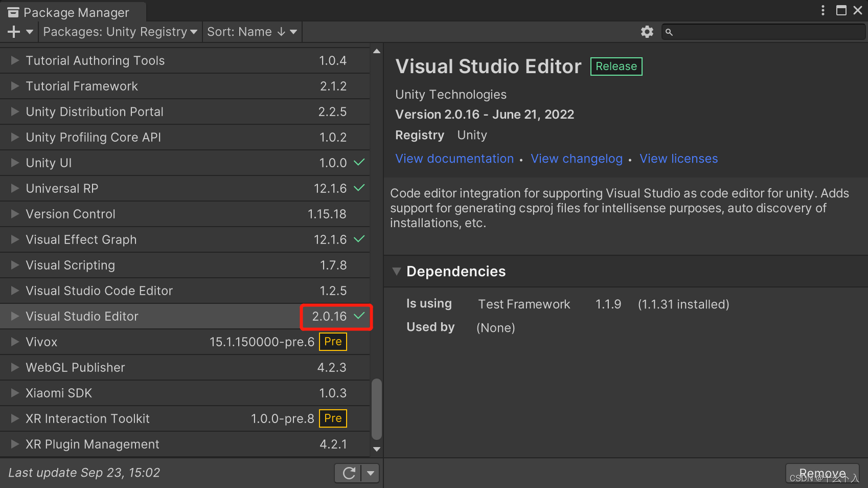Viewport: 868px width, 488px height.
Task: Open the View changelog link
Action: [577, 159]
